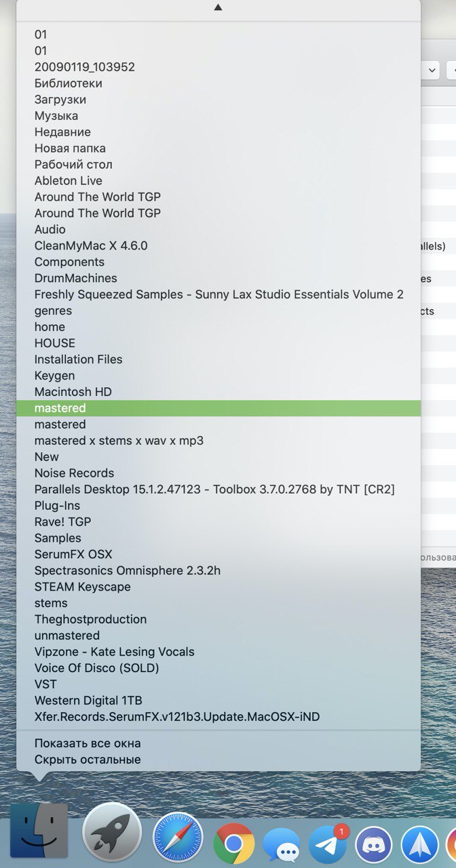Viewport: 456px width, 868px height.
Task: Select CleanMyMac X 4.6.0 window
Action: click(218, 245)
